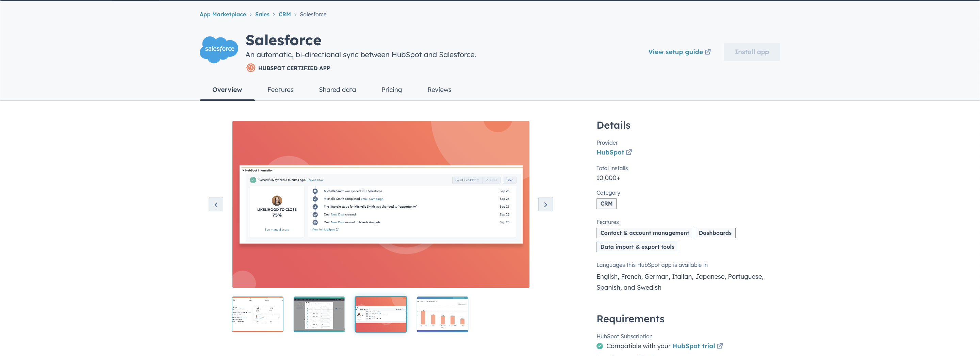Click the Sales breadcrumb link

[x=262, y=14]
